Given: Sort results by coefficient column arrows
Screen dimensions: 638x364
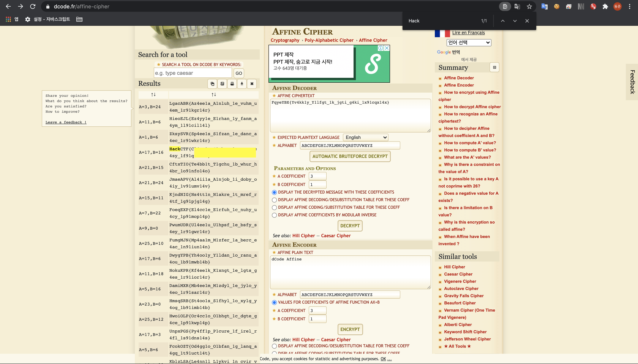Looking at the screenshot, I should click(x=153, y=95).
